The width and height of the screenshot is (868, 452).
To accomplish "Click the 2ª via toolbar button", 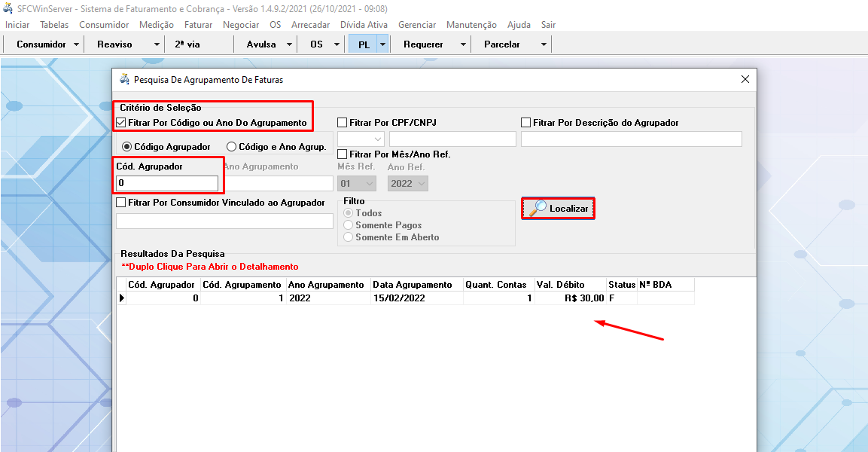I will click(187, 44).
